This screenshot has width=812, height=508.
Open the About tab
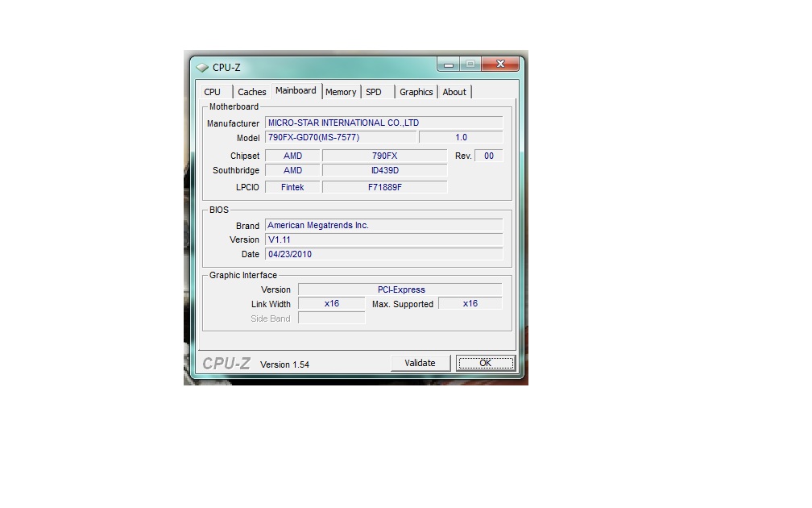(x=454, y=92)
